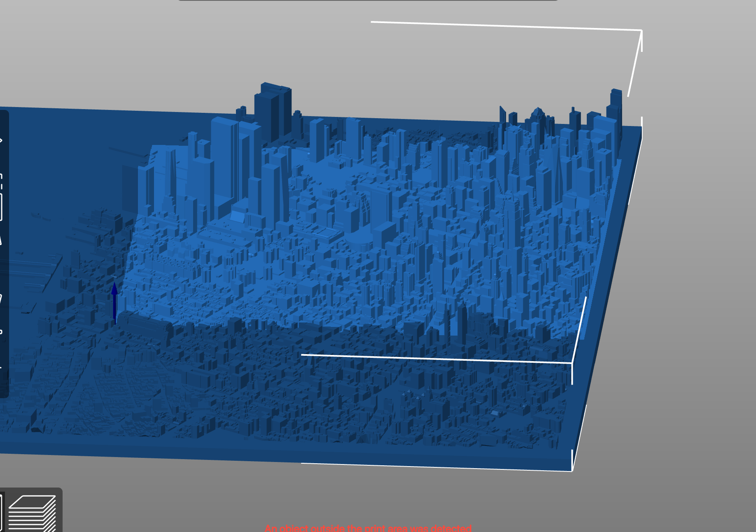Click the tallest dark skyscraper at back
756x532 pixels.
pos(272,108)
